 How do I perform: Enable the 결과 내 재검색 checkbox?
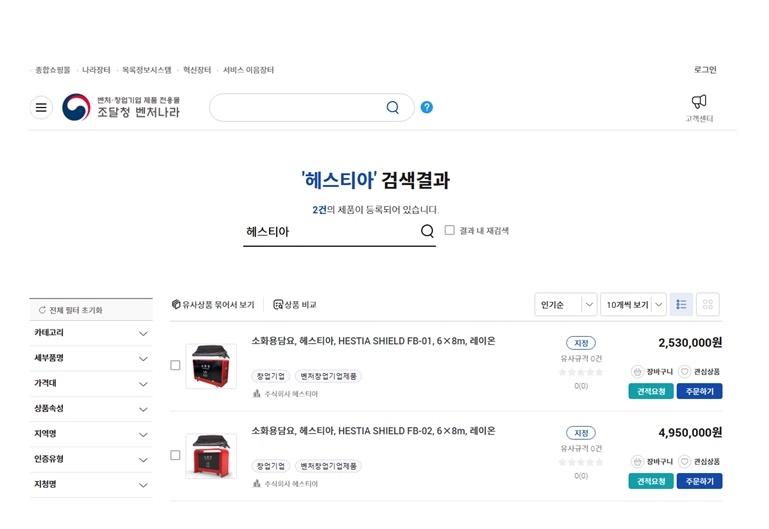point(449,230)
